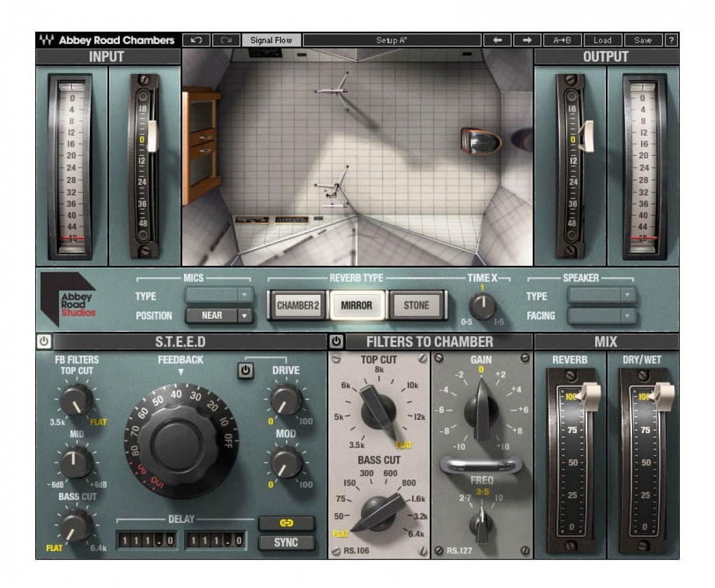Open the Mics POSITION dropdown showing NEAR
Image resolution: width=715 pixels, height=588 pixels.
pyautogui.click(x=219, y=316)
